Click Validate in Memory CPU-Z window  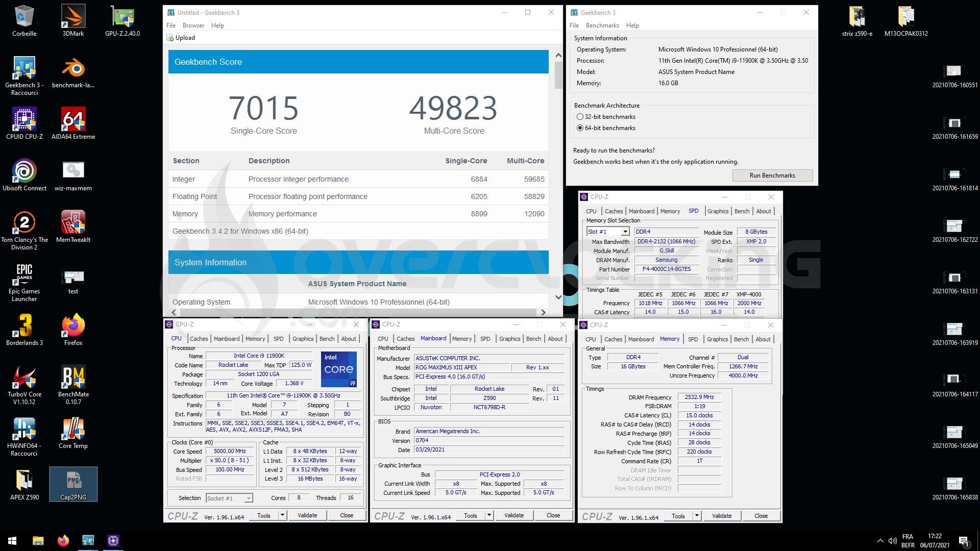pos(722,516)
